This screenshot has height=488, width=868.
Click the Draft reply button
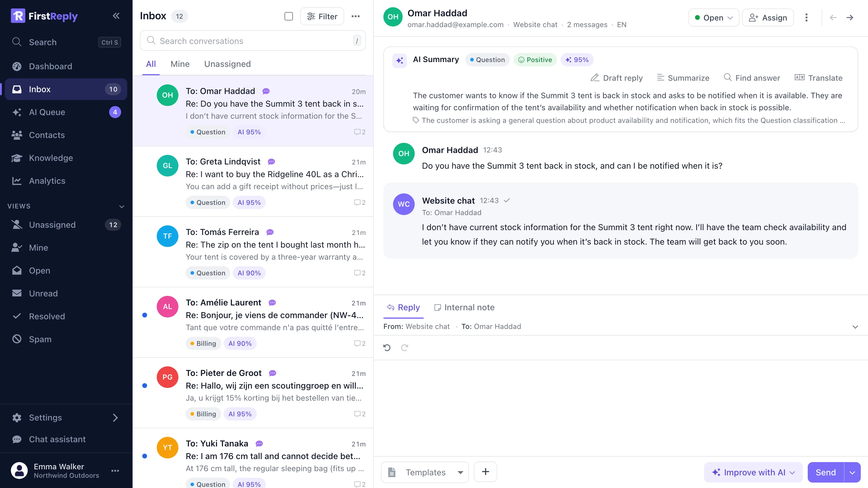point(617,78)
